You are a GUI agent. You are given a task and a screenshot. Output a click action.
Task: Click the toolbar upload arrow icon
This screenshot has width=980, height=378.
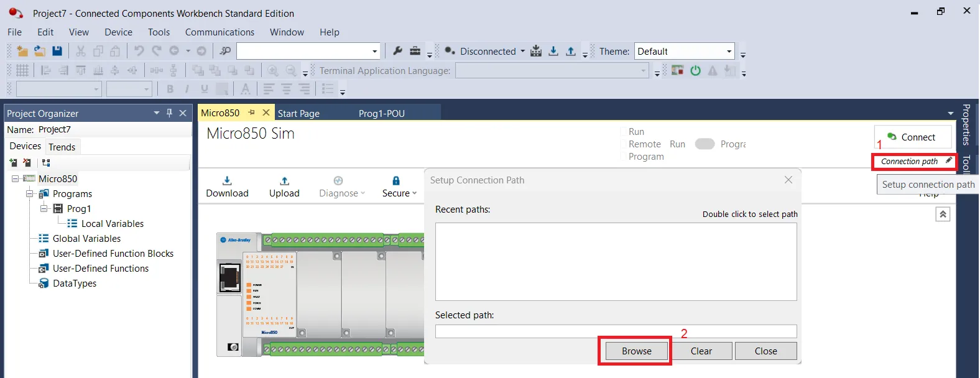(x=571, y=51)
